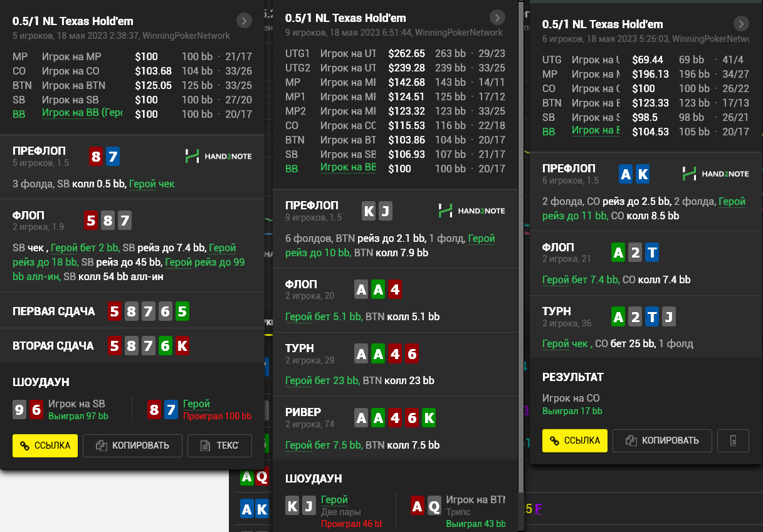Image resolution: width=763 pixels, height=532 pixels.
Task: Click the 8 7 hole cards in the 5-player preflop
Action: coord(104,156)
